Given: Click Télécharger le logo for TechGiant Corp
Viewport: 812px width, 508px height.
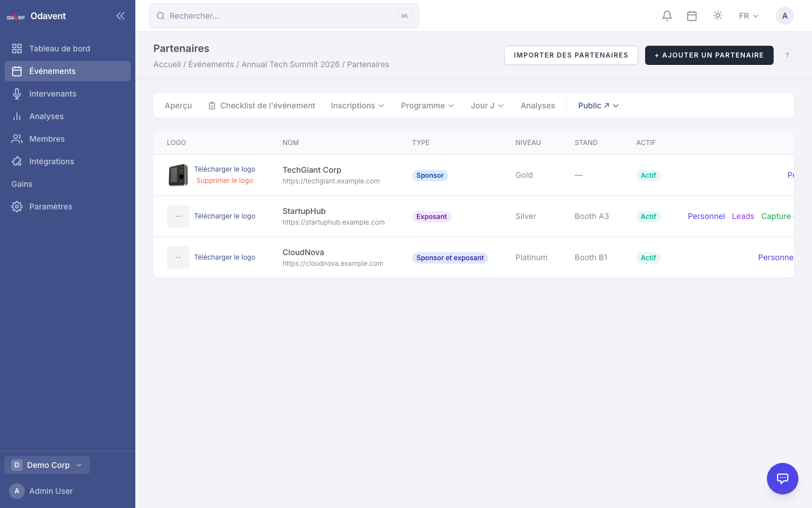Looking at the screenshot, I should 224,169.
